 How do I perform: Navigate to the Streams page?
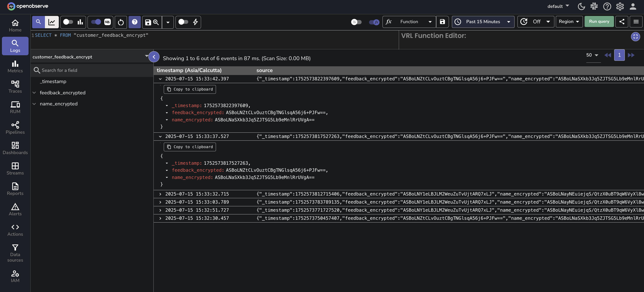pos(15,169)
